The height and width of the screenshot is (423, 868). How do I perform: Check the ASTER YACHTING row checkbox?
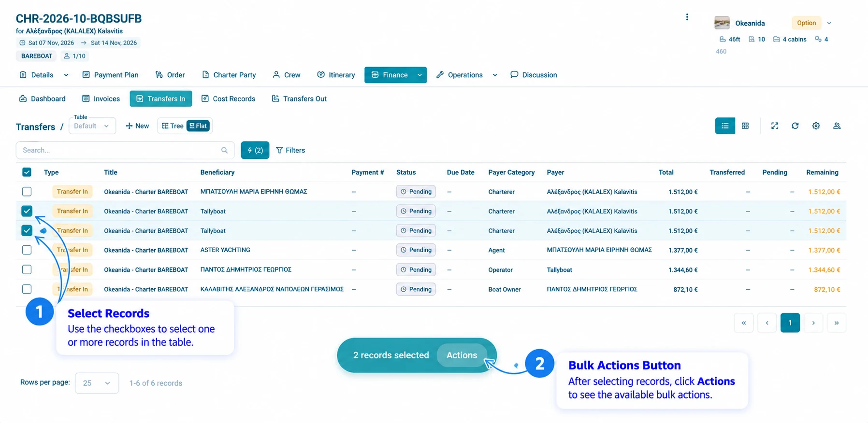tap(27, 250)
